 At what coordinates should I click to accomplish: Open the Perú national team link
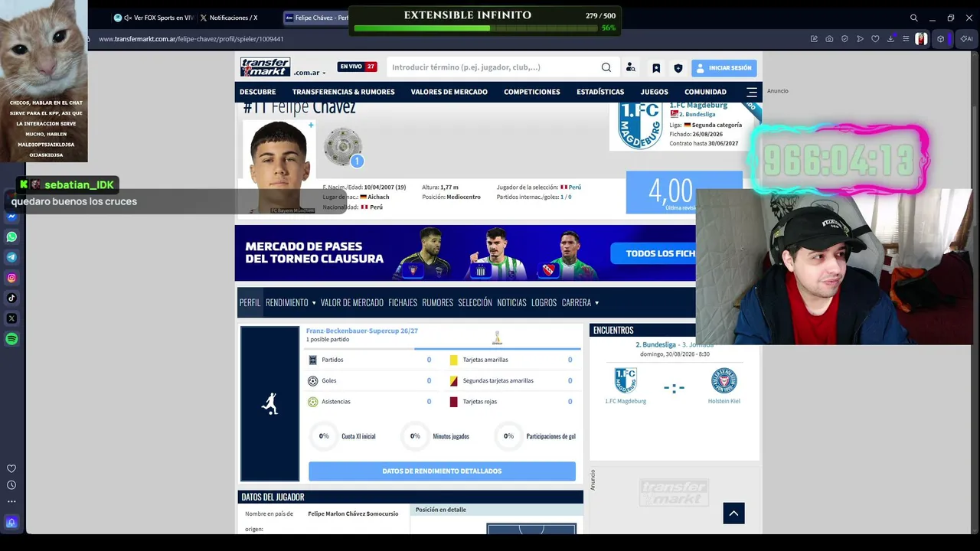pyautogui.click(x=574, y=187)
